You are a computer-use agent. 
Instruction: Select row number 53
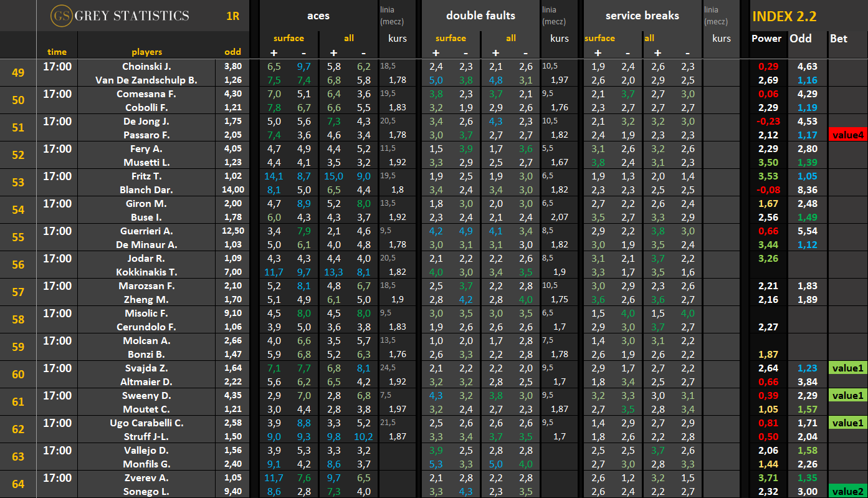[18, 183]
